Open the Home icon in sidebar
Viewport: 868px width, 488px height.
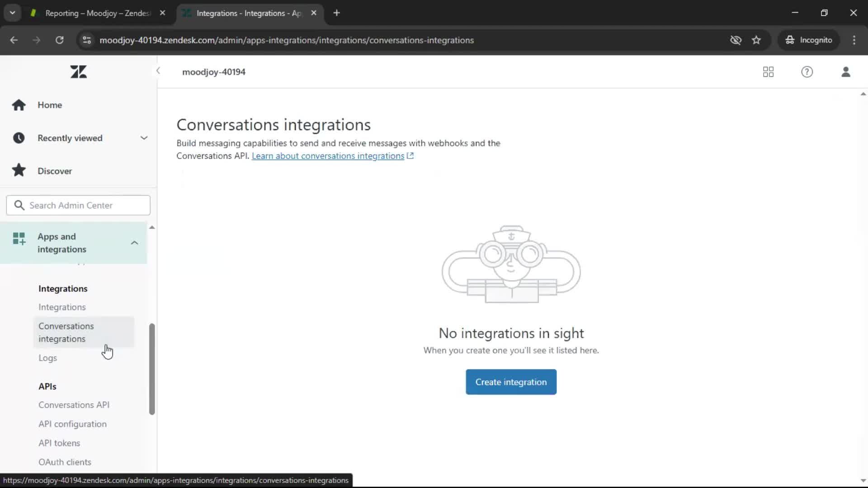click(19, 105)
